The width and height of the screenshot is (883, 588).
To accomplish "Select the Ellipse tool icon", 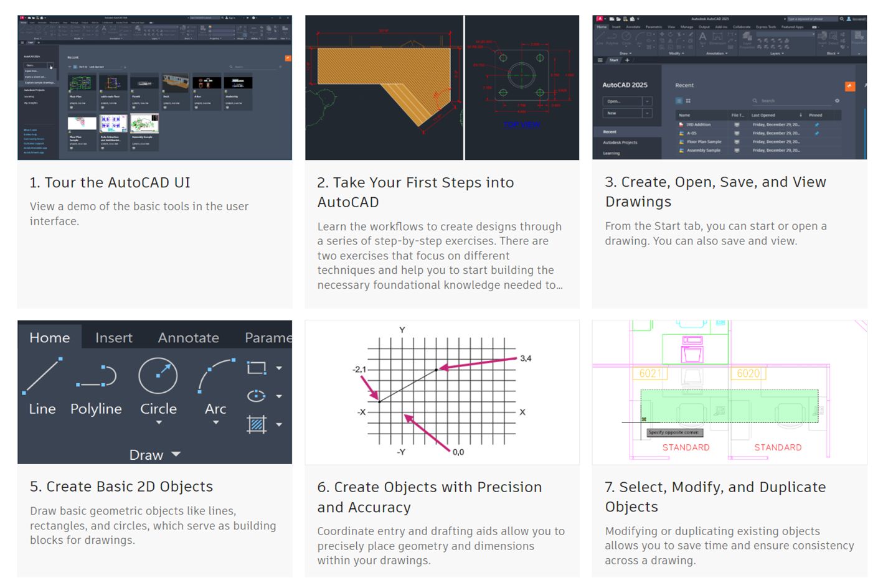I will tap(257, 396).
